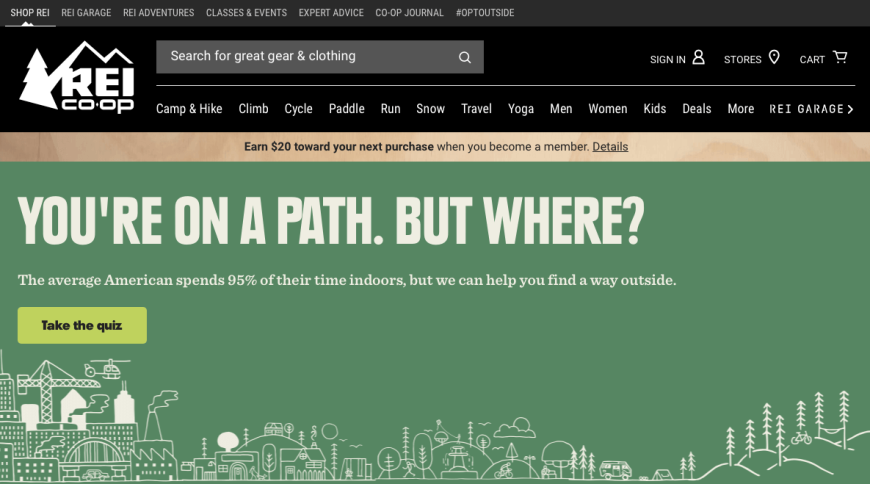Open the Cycle menu
This screenshot has height=484, width=870.
tap(299, 109)
